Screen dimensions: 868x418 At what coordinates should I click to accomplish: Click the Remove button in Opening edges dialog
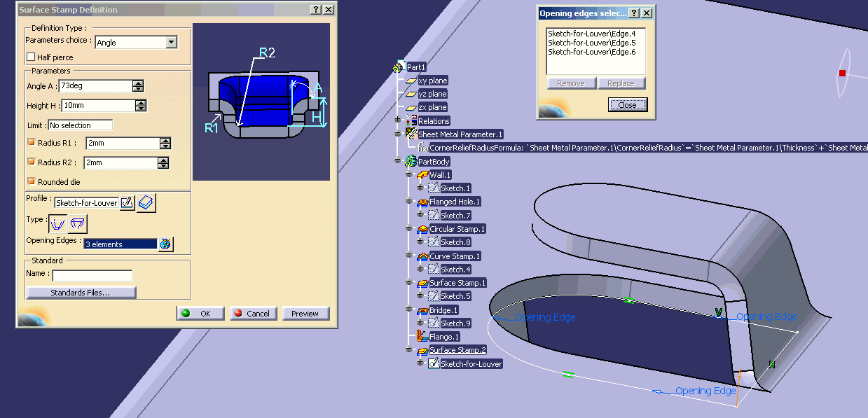(x=571, y=83)
